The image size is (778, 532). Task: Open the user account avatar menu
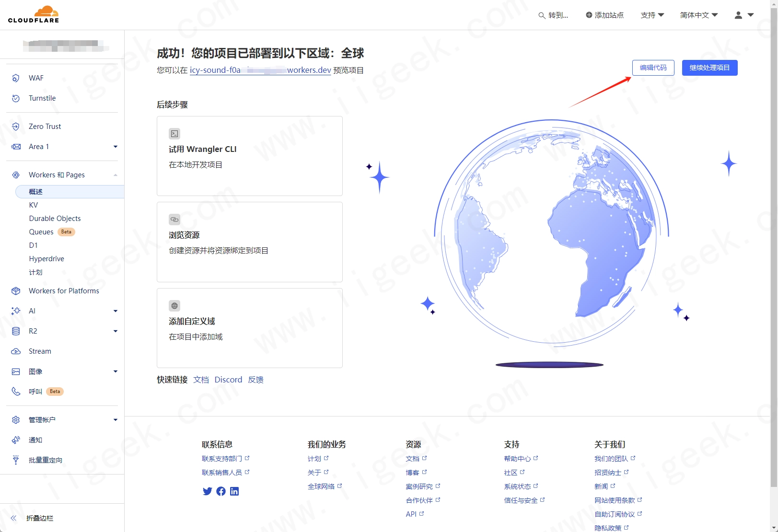coord(744,15)
